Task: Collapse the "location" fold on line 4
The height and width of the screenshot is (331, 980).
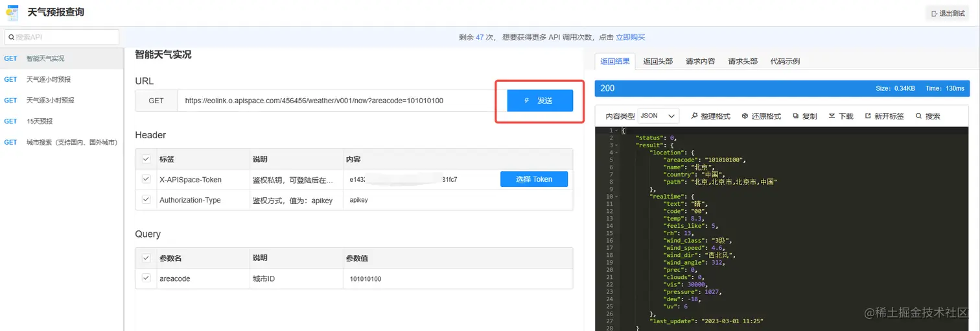Action: [x=618, y=152]
